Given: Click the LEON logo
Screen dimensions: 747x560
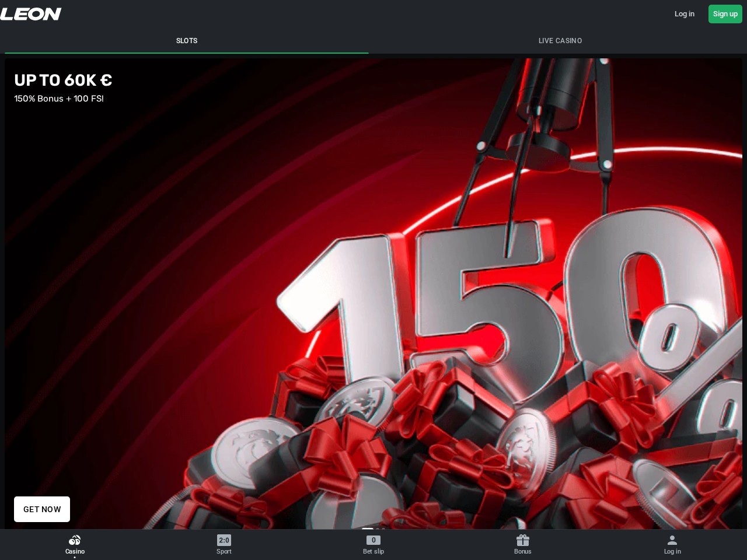Looking at the screenshot, I should coord(31,14).
